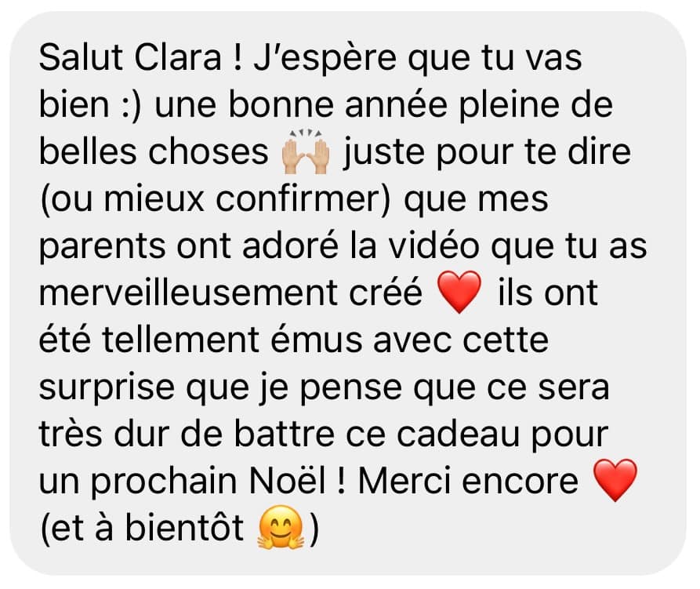Click the word 'confirmer)' in parentheses
700x589 pixels.
point(303,199)
